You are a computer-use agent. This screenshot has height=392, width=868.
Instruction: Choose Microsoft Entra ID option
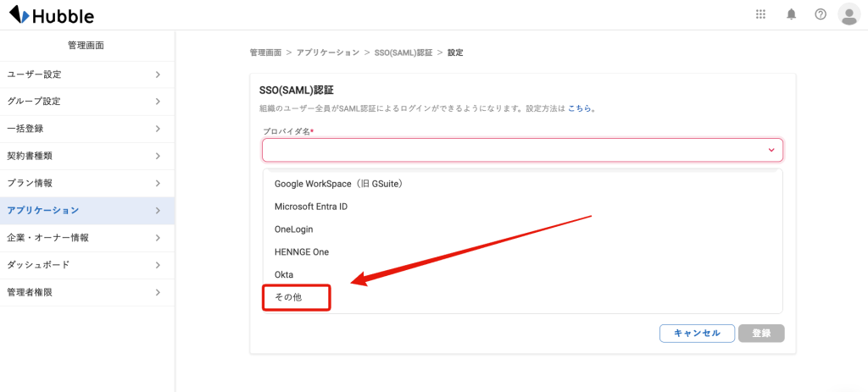pos(522,207)
